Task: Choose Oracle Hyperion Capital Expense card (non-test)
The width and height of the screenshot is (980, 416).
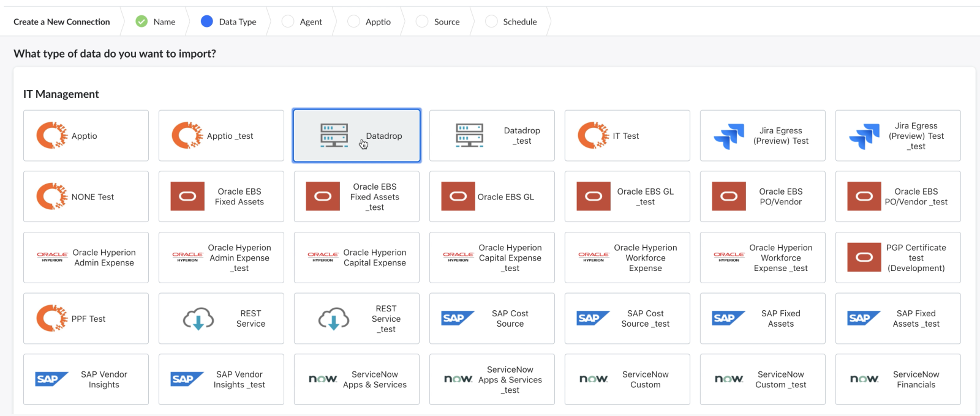Action: click(x=356, y=258)
